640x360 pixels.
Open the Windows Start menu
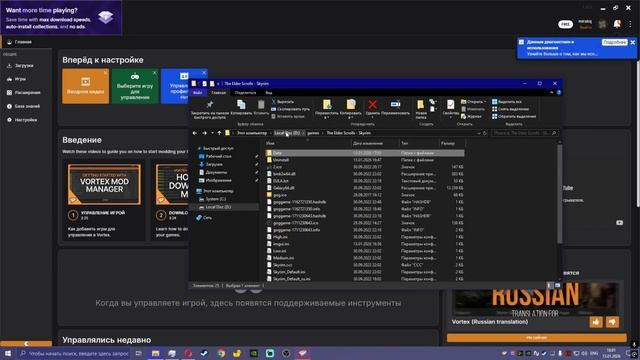pyautogui.click(x=8, y=353)
